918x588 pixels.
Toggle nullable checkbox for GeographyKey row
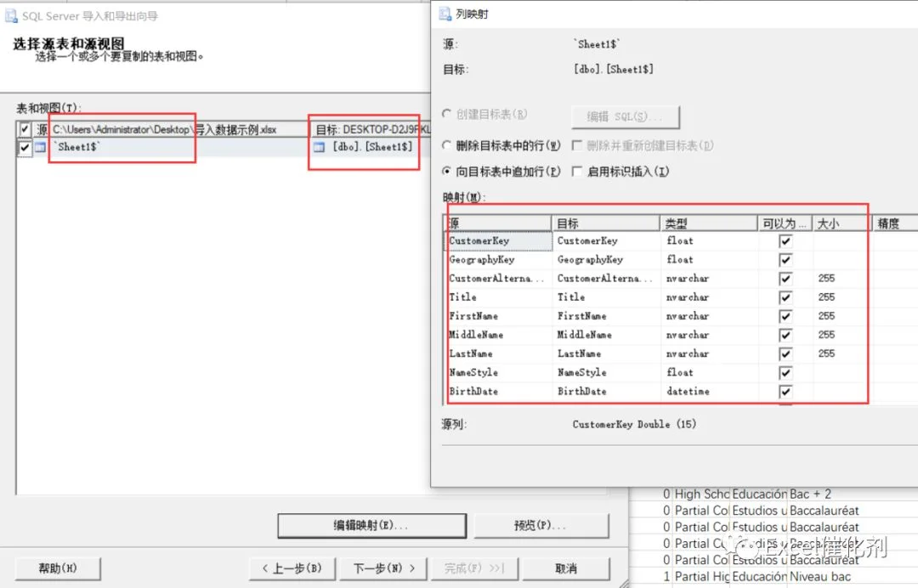[x=785, y=260]
